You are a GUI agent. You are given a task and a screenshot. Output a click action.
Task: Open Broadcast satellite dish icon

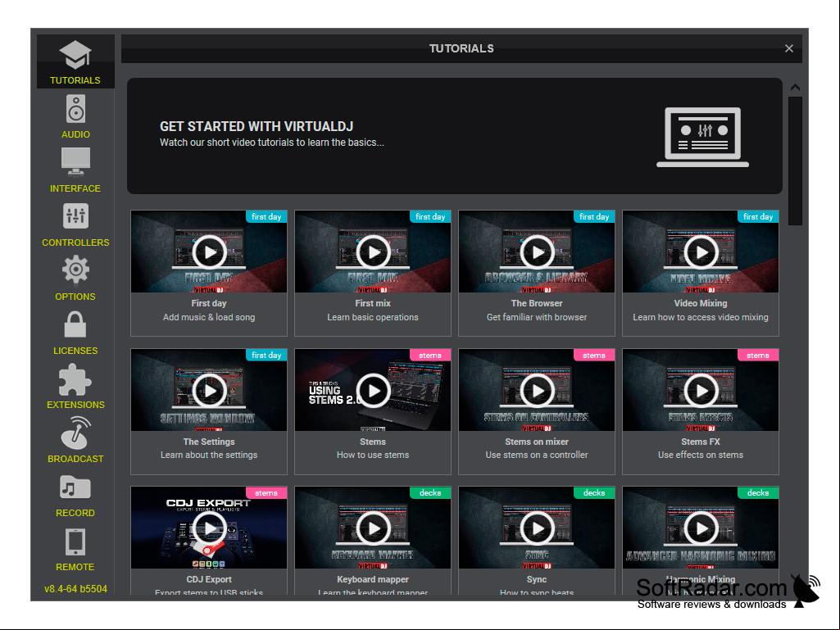75,433
